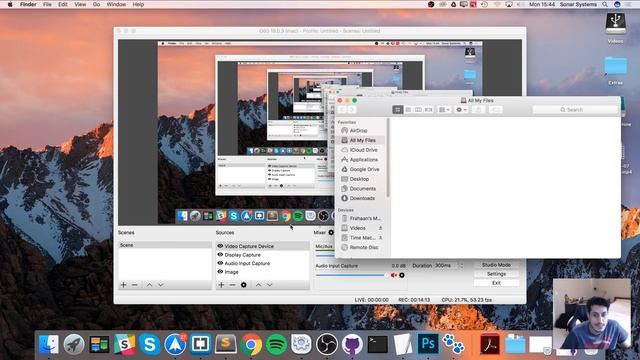
Task: Eject the Videos device in Finder sidebar
Action: 380,228
